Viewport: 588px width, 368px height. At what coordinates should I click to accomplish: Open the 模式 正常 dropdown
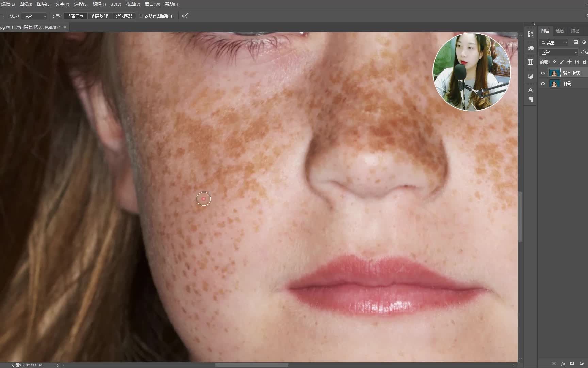coord(34,16)
